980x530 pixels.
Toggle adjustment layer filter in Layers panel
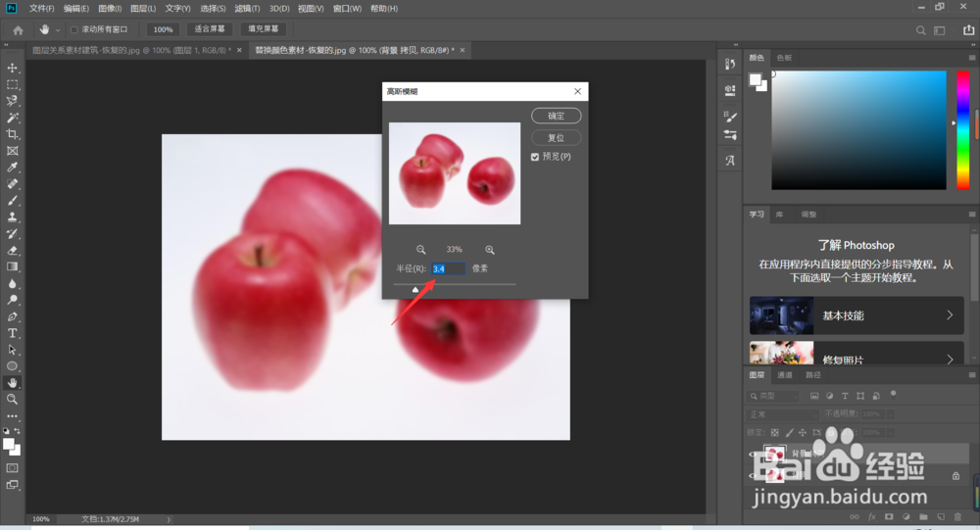pos(829,396)
